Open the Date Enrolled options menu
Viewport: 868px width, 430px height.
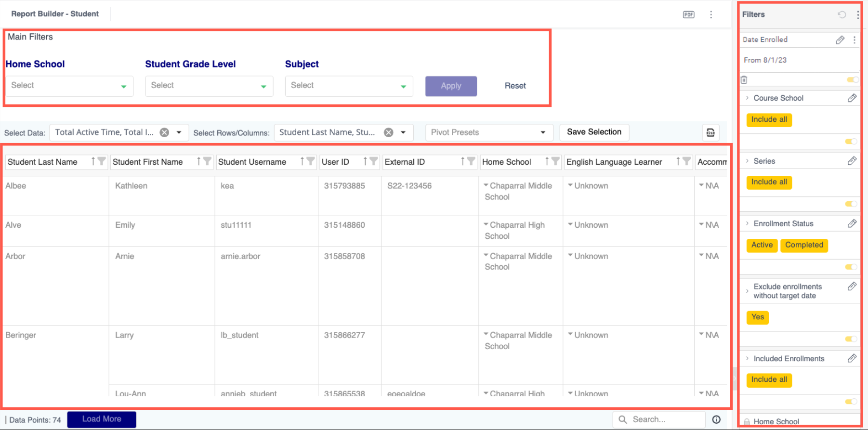pyautogui.click(x=855, y=40)
